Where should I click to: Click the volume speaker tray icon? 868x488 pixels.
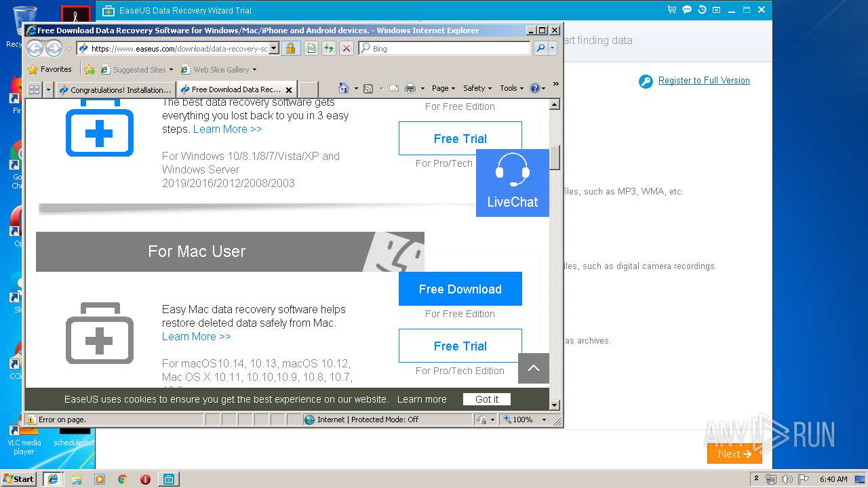click(x=787, y=479)
